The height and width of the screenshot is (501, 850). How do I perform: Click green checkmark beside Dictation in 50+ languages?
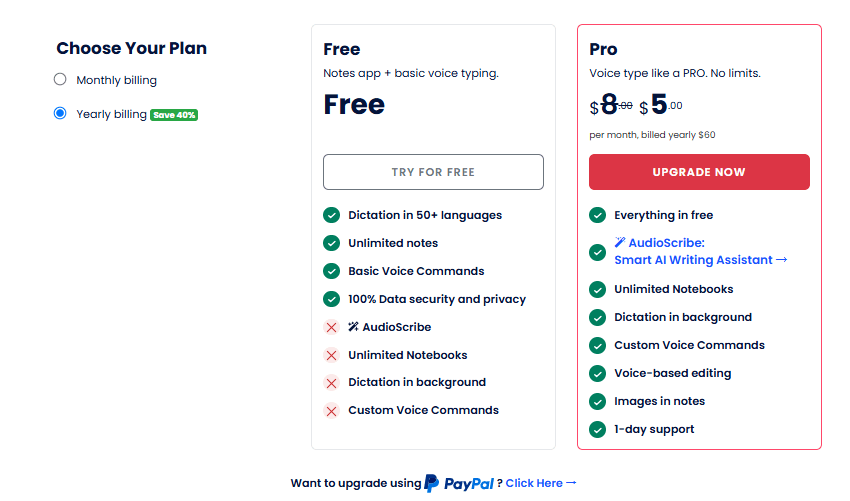pyautogui.click(x=331, y=215)
